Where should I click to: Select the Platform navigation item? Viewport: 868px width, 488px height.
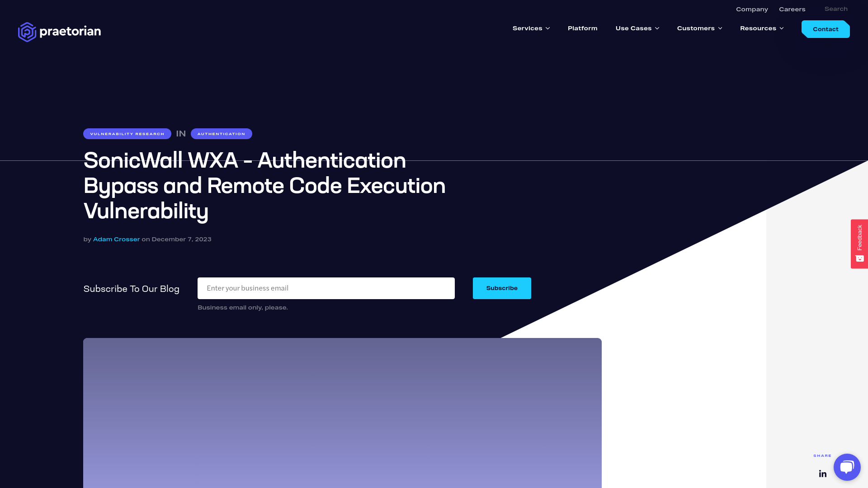click(x=582, y=28)
